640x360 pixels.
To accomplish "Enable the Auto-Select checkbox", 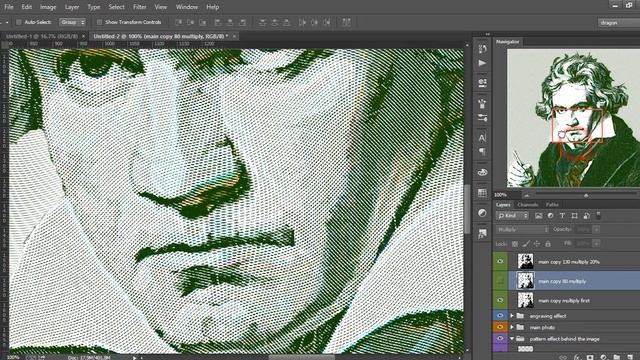I will pyautogui.click(x=19, y=22).
